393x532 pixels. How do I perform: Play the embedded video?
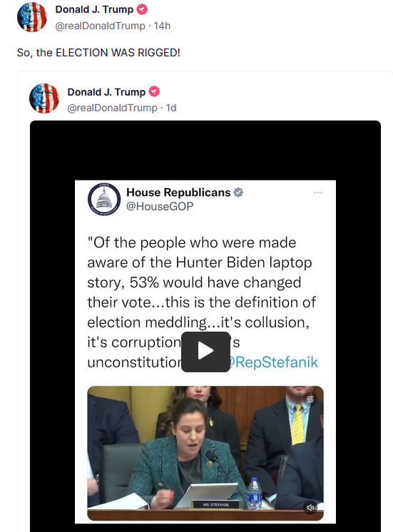click(205, 352)
